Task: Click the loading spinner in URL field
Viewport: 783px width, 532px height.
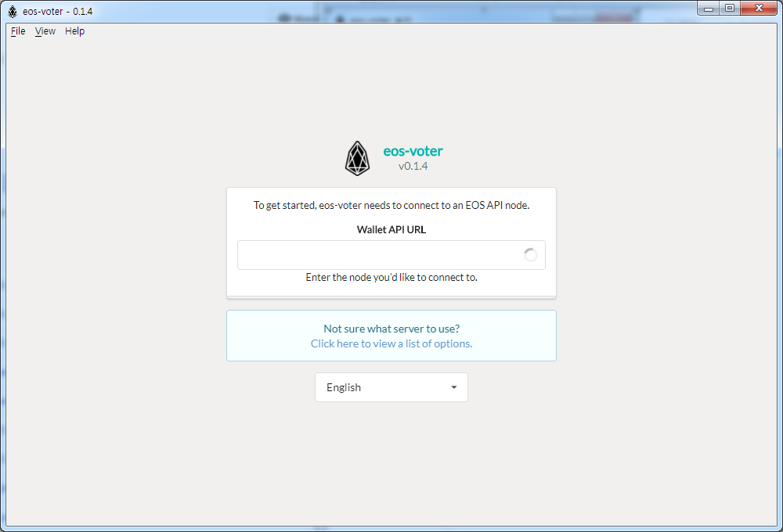Action: tap(530, 255)
